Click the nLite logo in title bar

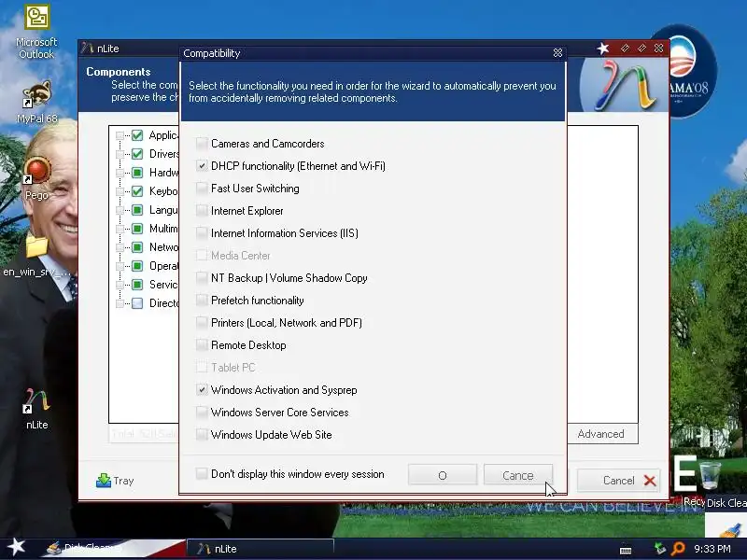[x=87, y=49]
